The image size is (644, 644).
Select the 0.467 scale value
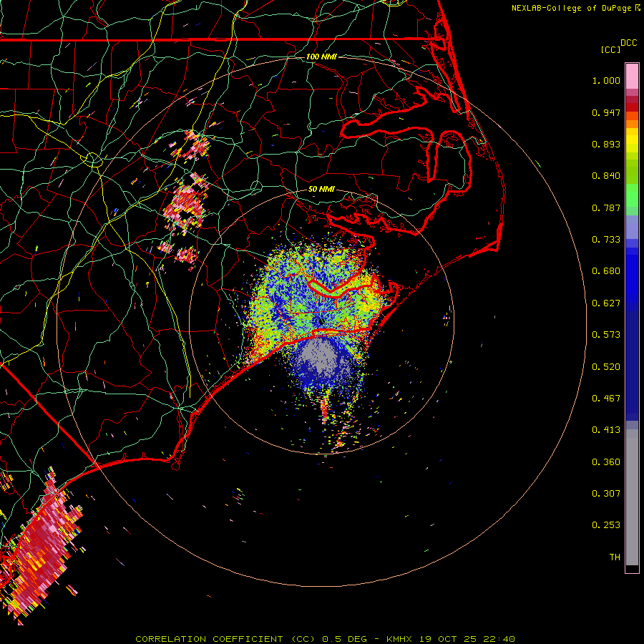[x=606, y=399]
